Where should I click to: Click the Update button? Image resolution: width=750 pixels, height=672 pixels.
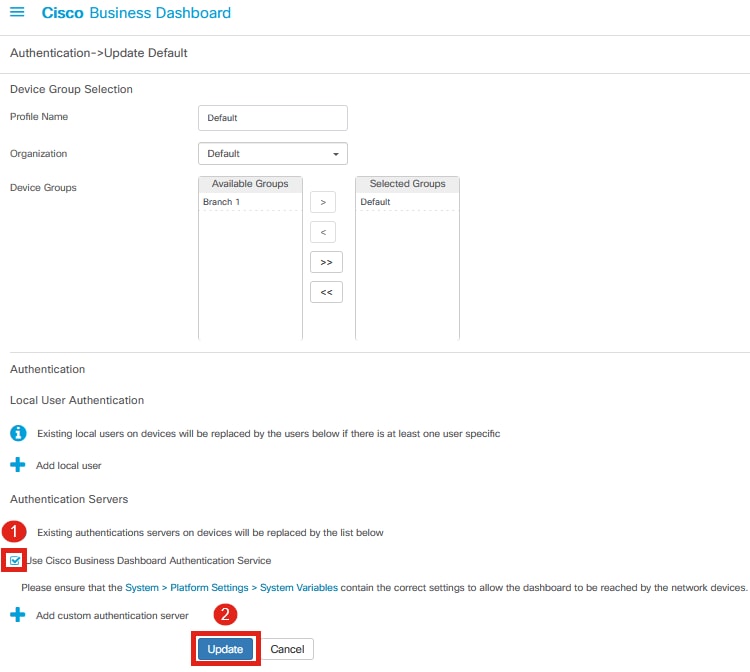click(x=225, y=649)
